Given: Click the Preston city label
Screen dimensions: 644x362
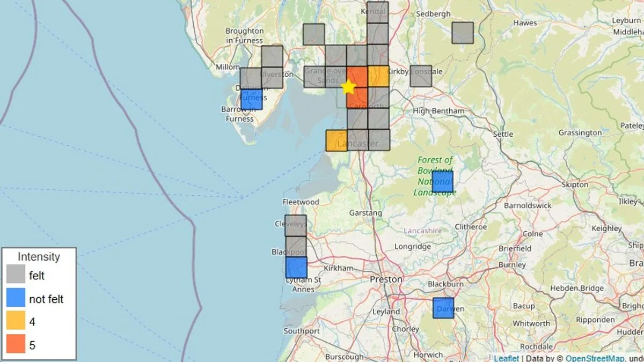Looking at the screenshot, I should click(x=386, y=279).
